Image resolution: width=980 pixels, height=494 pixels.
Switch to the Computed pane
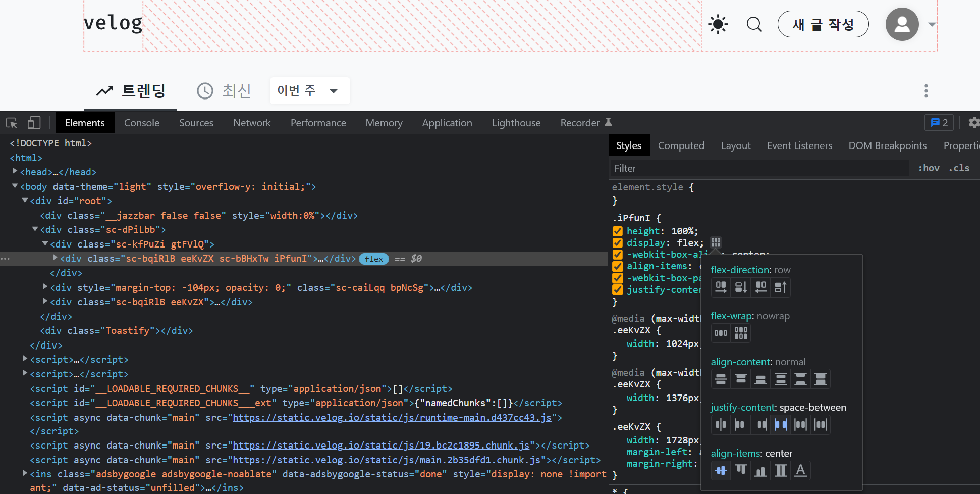pyautogui.click(x=681, y=146)
